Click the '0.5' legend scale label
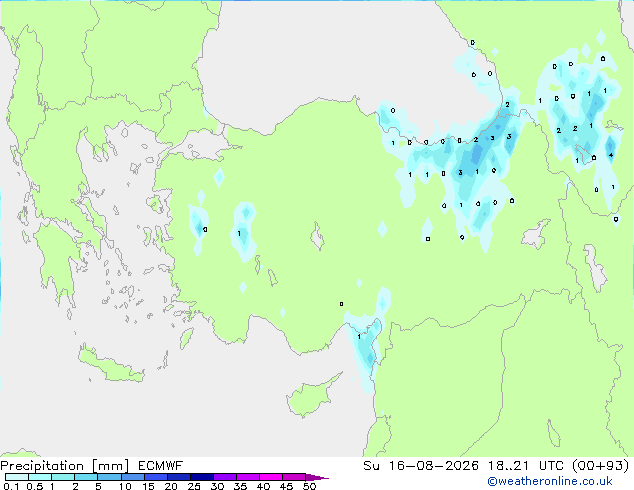This screenshot has height=490, width=634. click(34, 486)
